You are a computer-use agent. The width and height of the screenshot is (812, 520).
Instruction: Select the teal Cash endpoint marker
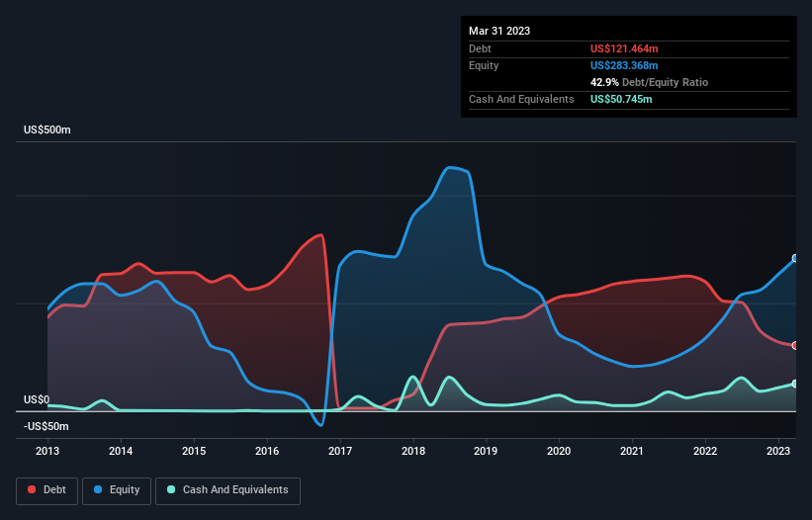click(x=795, y=384)
